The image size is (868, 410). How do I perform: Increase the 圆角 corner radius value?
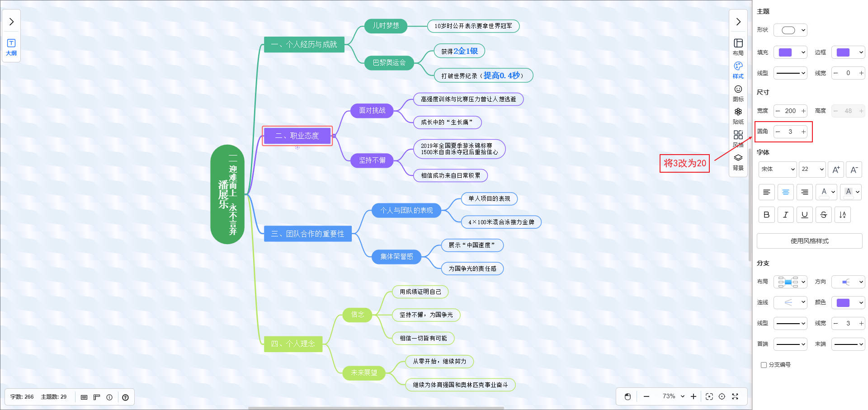(803, 132)
